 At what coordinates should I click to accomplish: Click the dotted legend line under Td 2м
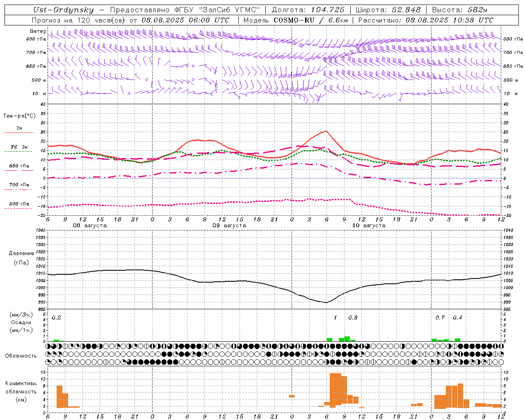tap(18, 151)
